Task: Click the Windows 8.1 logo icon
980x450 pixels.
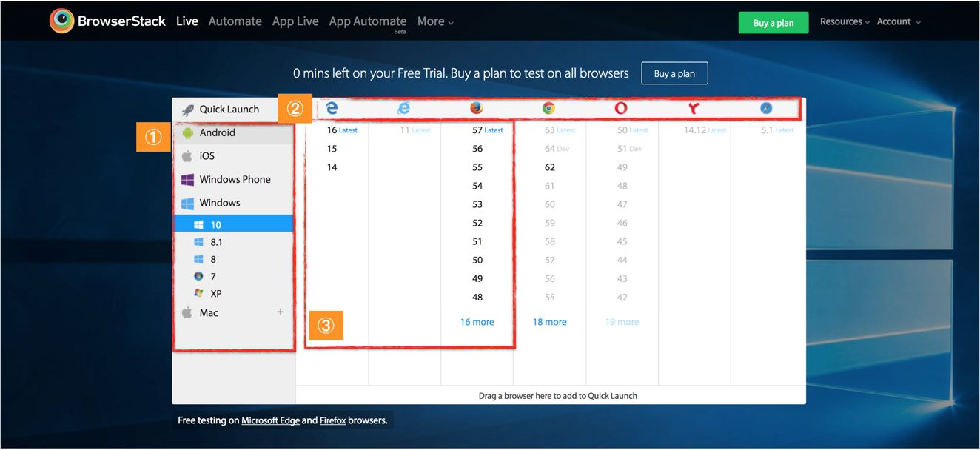Action: (x=198, y=242)
